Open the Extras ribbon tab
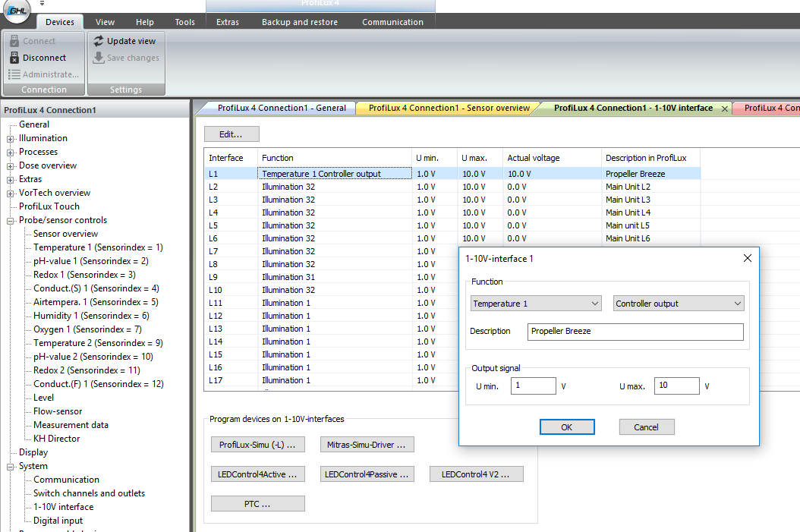Viewport: 800px width, 532px height. (x=228, y=22)
